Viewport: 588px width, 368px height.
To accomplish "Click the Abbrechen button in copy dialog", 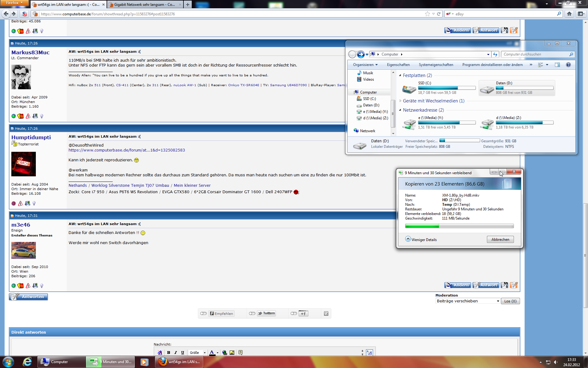I will 500,240.
